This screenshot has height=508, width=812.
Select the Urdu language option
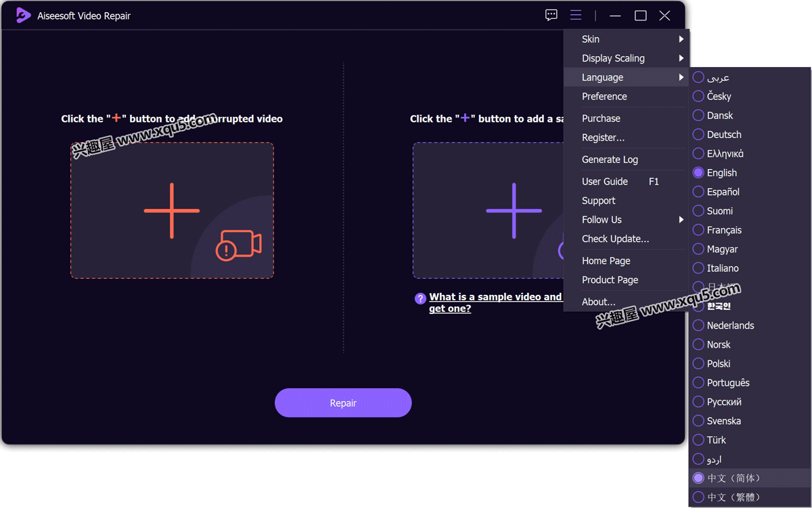coord(750,459)
